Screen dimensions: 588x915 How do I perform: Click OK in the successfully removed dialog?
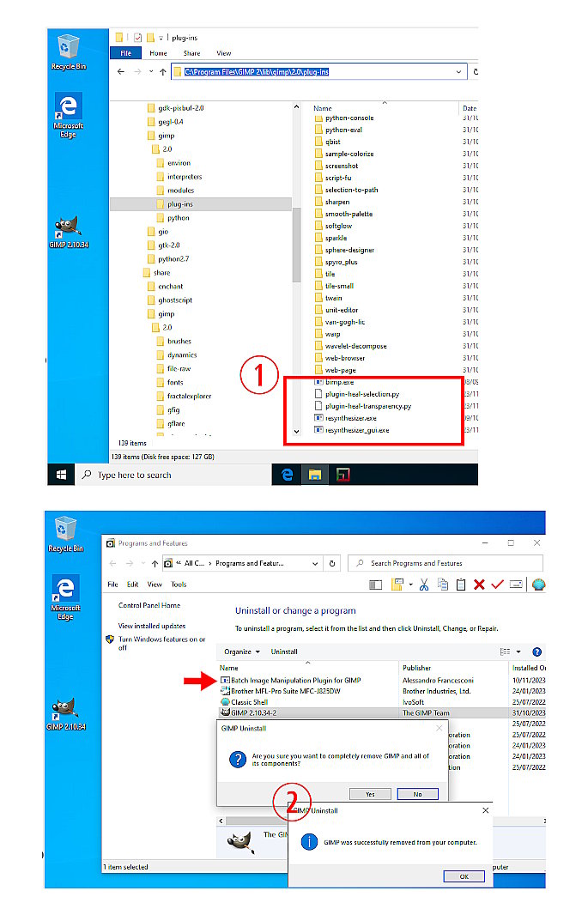coord(464,876)
